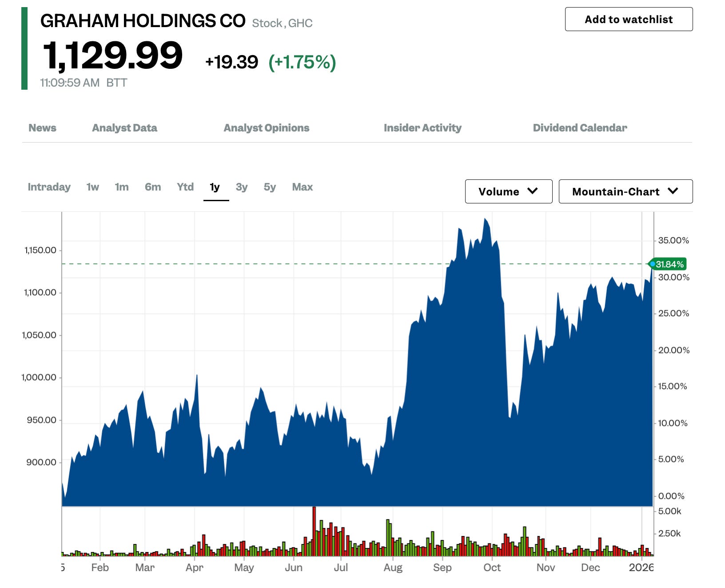The width and height of the screenshot is (725, 588).
Task: Open the Analyst Opinions tab
Action: [x=266, y=128]
